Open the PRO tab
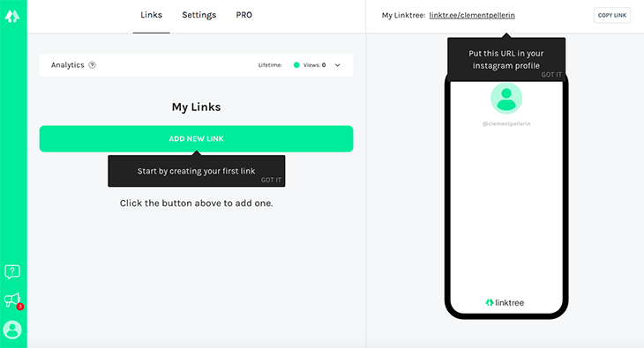The image size is (644, 348). point(244,15)
